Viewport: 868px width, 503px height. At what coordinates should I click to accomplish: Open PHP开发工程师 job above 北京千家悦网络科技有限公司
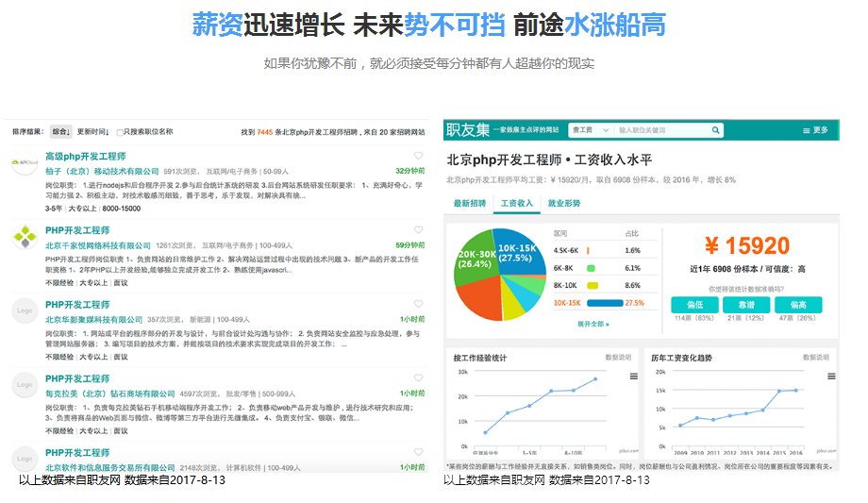77,230
